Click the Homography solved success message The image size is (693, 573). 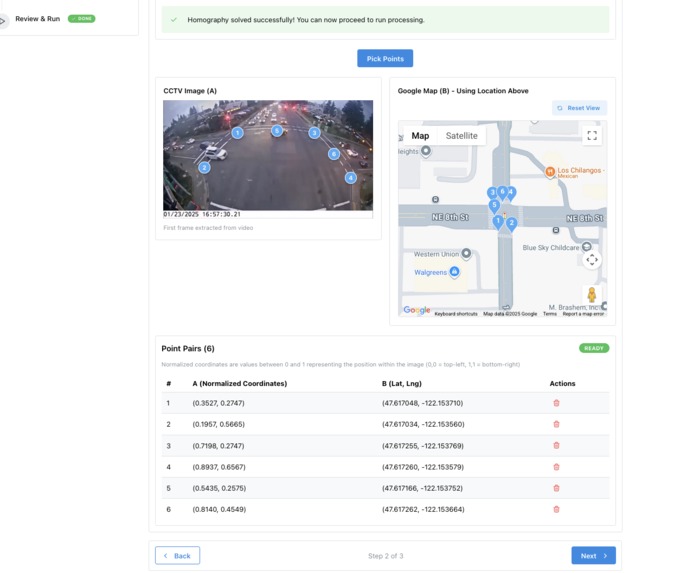(385, 19)
